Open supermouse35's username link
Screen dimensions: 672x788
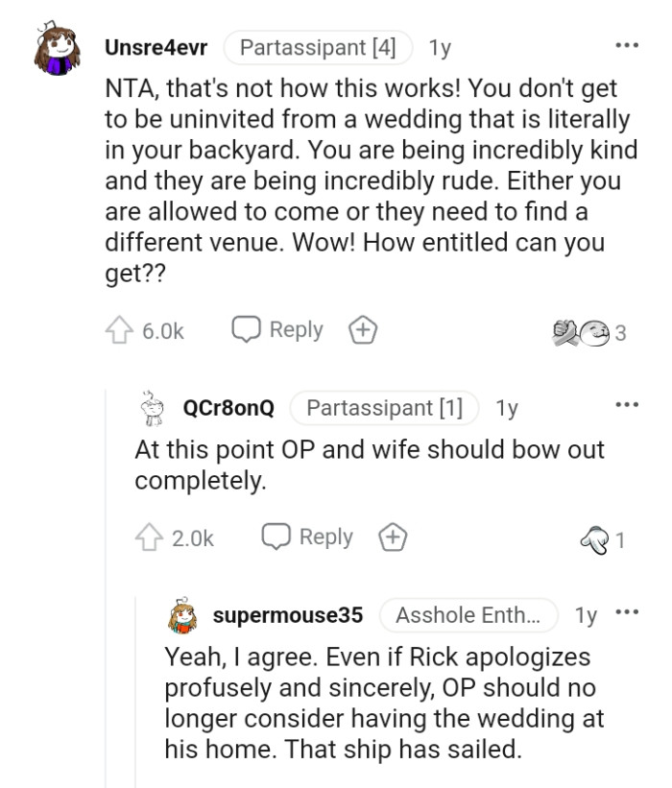pyautogui.click(x=288, y=615)
